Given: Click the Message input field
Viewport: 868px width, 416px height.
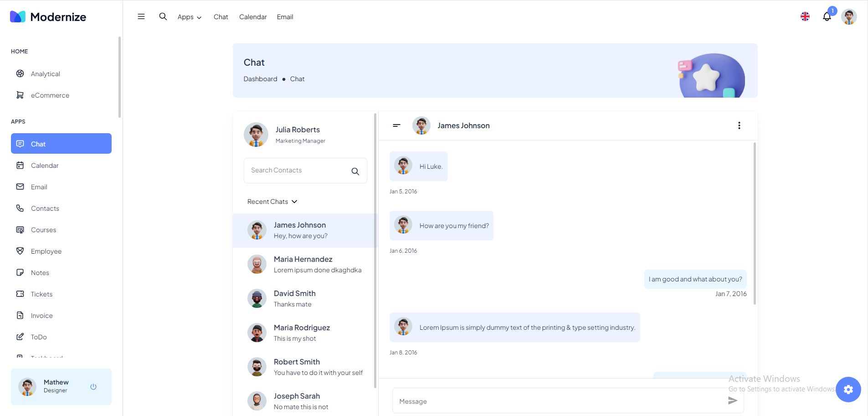Looking at the screenshot, I should tap(560, 401).
